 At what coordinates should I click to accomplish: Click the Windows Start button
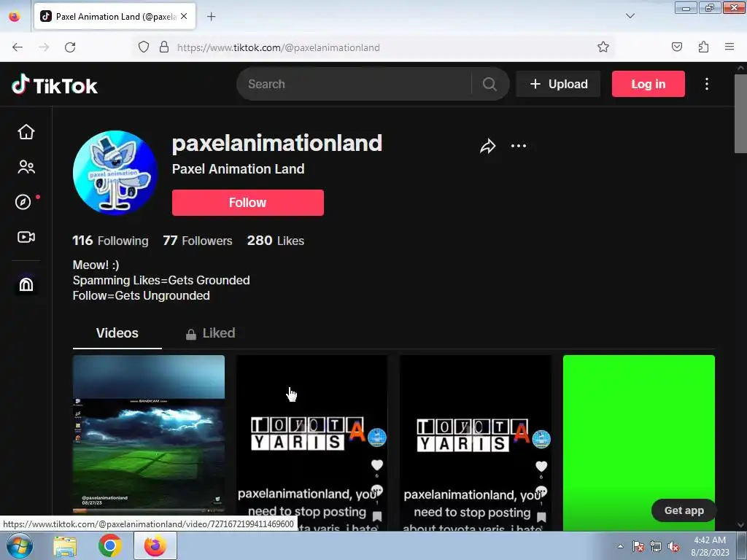tap(20, 545)
